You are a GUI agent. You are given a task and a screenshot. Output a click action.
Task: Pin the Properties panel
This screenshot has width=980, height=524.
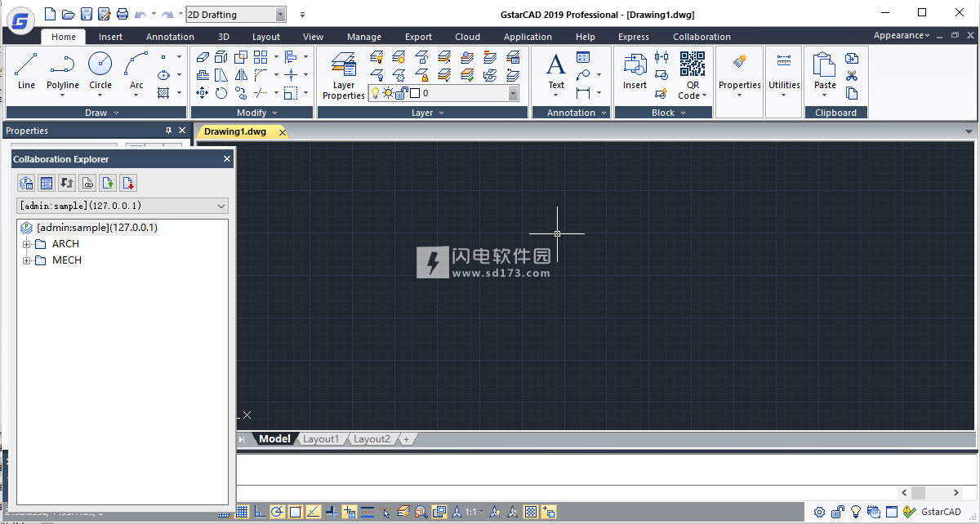[x=169, y=131]
